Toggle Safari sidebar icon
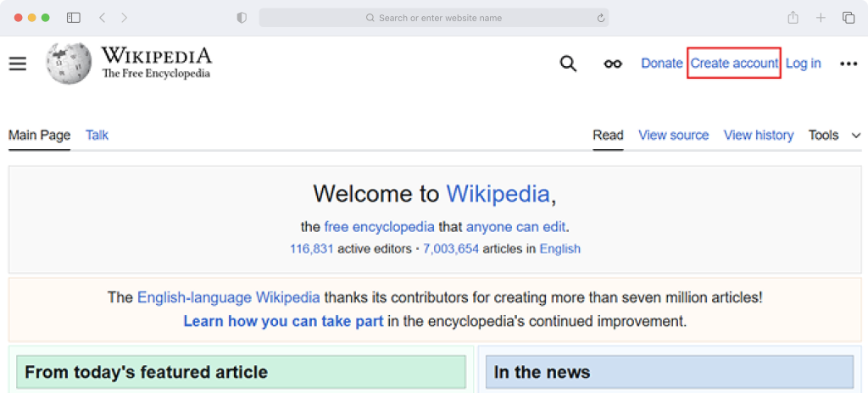This screenshot has height=393, width=868. point(74,18)
